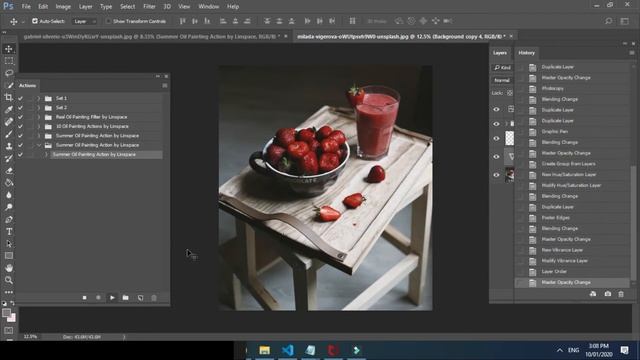Delete current state in History panel
640x360 pixels.
point(621,294)
